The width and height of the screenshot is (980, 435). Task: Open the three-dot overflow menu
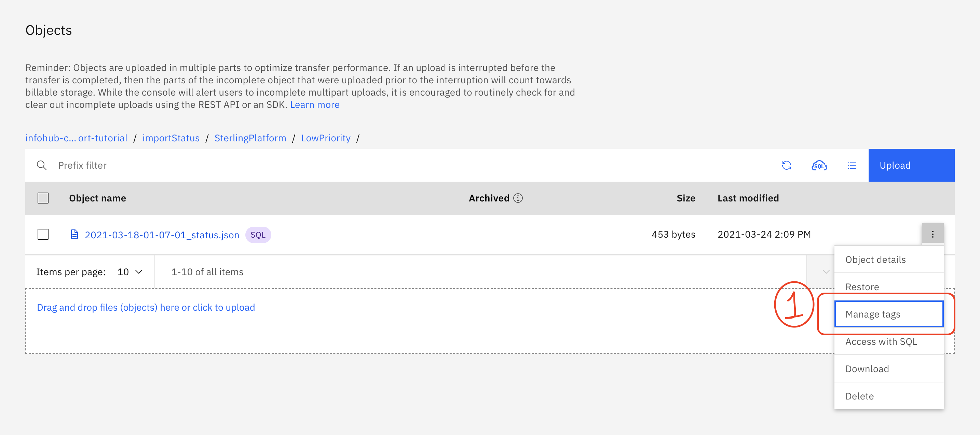click(932, 234)
